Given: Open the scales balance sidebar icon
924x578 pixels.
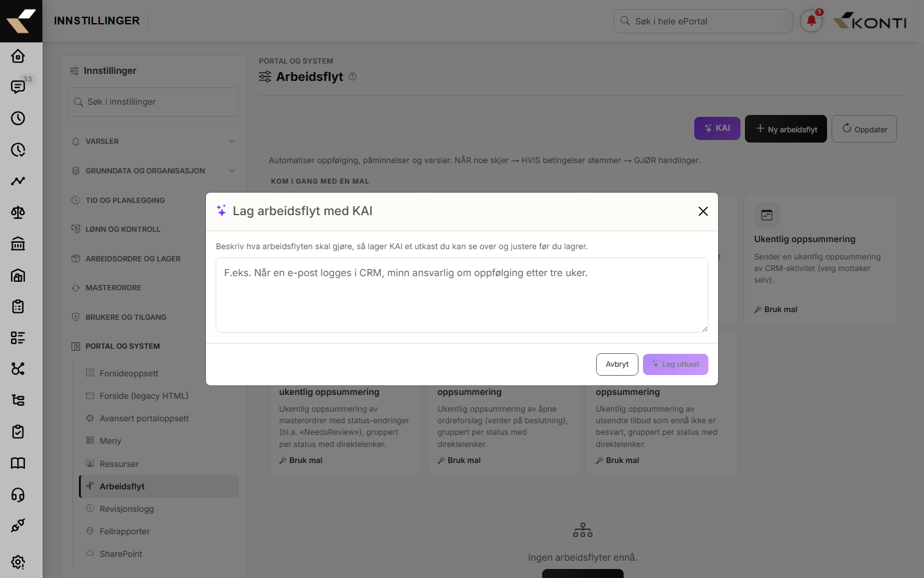Looking at the screenshot, I should click(18, 213).
